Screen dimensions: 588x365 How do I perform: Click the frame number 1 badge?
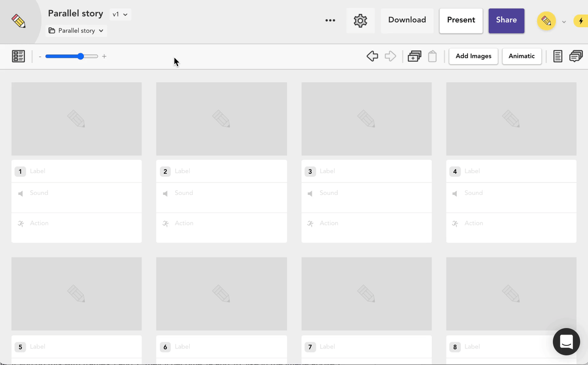[x=20, y=171]
